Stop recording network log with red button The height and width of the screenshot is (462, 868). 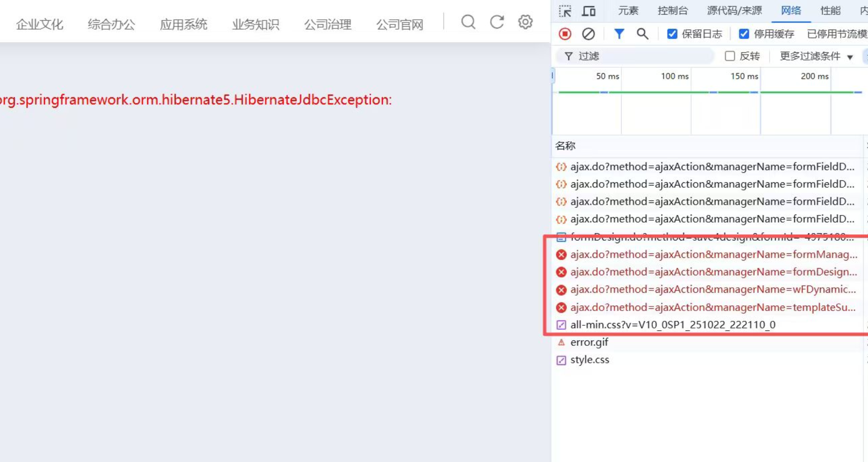[x=565, y=34]
